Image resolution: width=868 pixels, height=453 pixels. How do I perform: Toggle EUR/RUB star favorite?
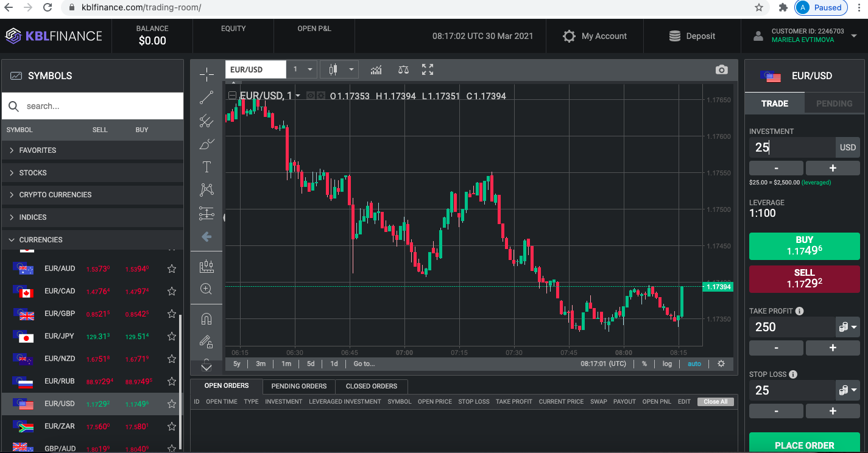coord(172,381)
